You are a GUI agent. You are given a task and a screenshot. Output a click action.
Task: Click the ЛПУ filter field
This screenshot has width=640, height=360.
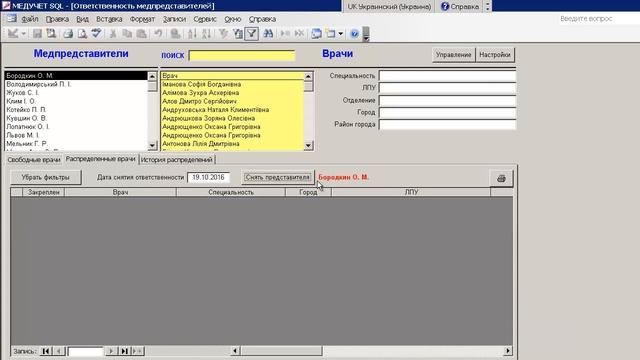coord(447,88)
